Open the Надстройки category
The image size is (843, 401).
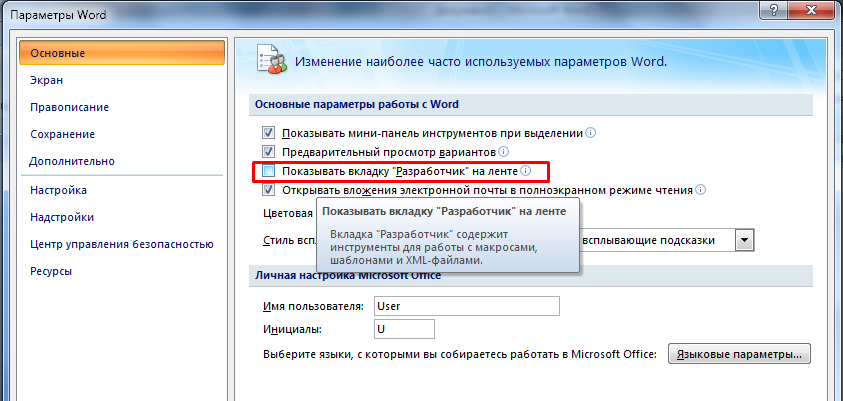62,217
